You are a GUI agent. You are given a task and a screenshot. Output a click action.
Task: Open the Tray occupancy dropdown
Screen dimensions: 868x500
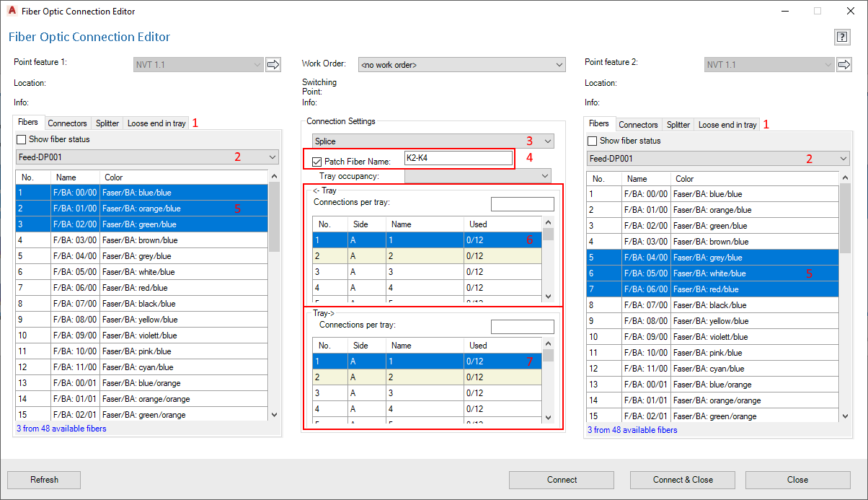click(x=477, y=175)
